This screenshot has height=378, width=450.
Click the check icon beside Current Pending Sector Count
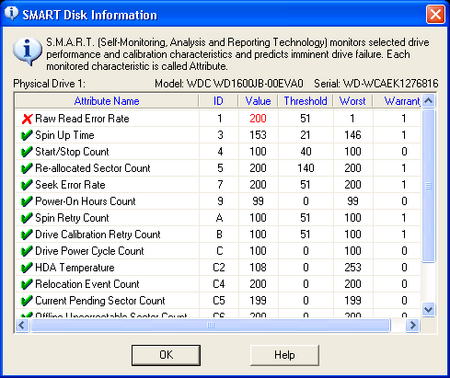(x=27, y=301)
